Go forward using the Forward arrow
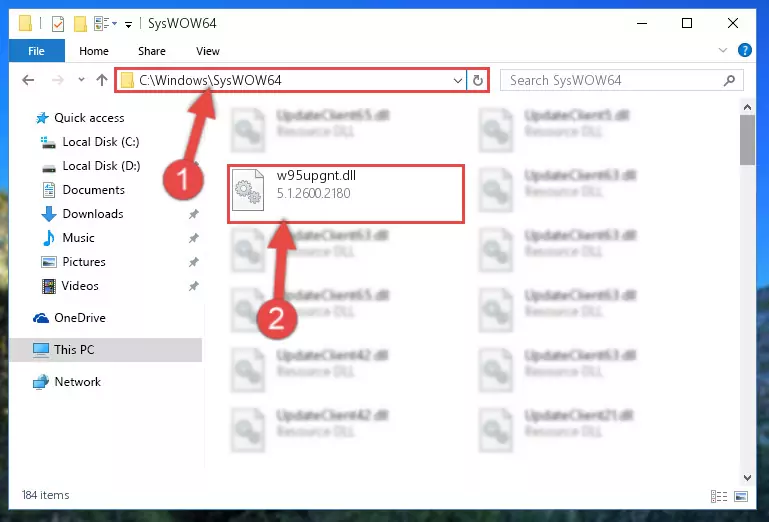The width and height of the screenshot is (769, 522). (x=58, y=80)
